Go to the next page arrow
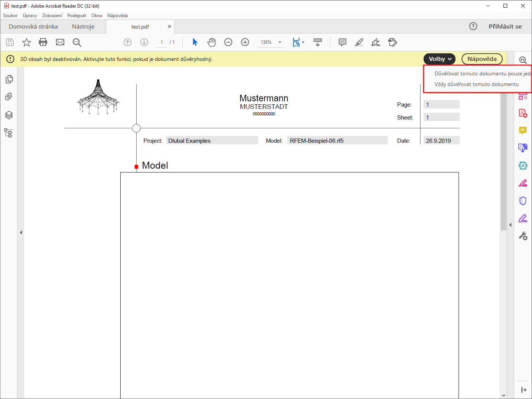 point(144,42)
